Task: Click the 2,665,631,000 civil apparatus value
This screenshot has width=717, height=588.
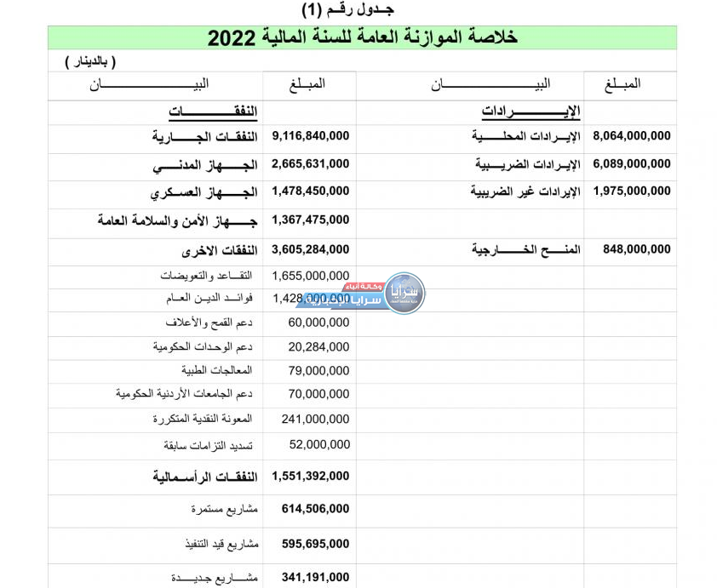Action: (x=311, y=164)
